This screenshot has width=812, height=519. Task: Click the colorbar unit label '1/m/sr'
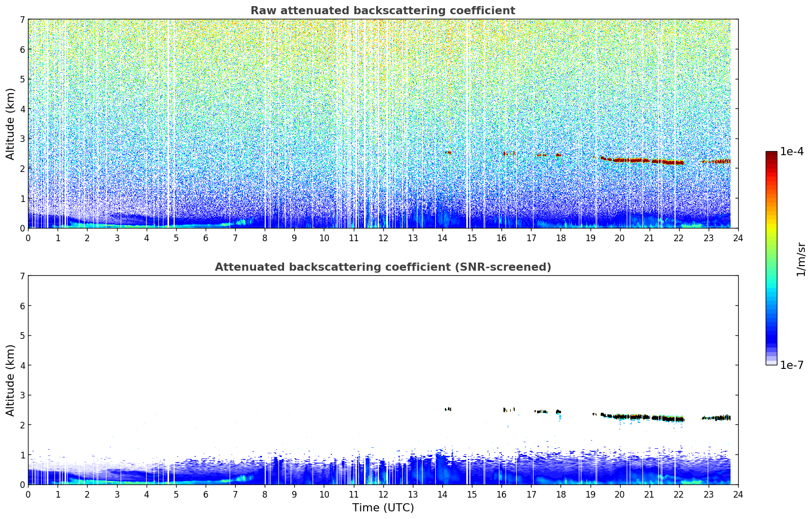click(801, 259)
